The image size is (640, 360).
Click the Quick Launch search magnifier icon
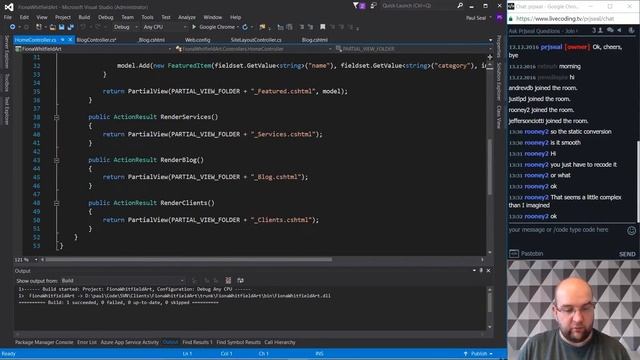(x=460, y=5)
